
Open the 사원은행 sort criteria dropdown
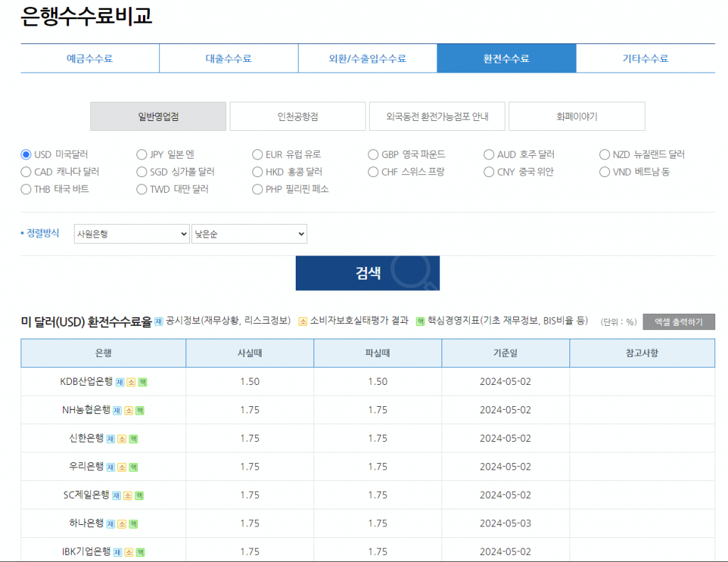pos(132,233)
